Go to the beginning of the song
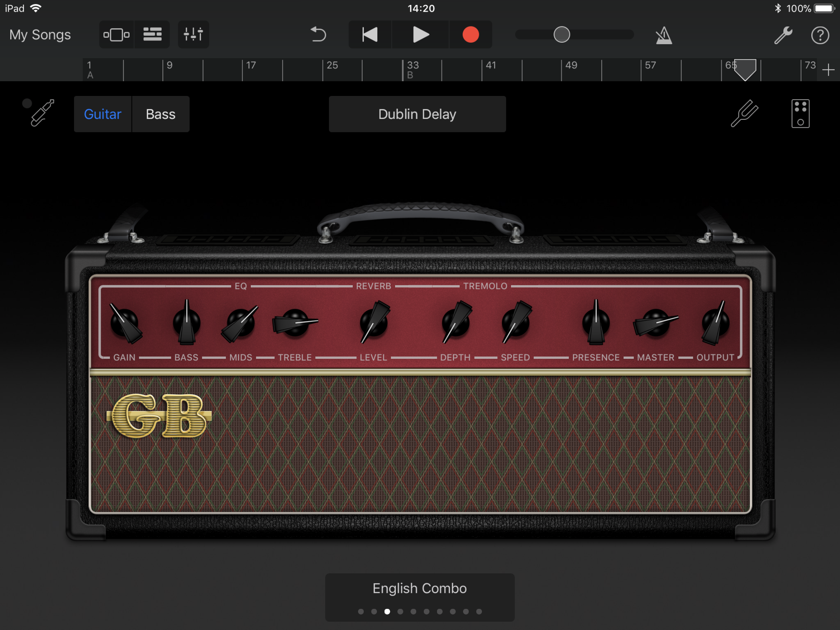The width and height of the screenshot is (840, 630). 370,34
